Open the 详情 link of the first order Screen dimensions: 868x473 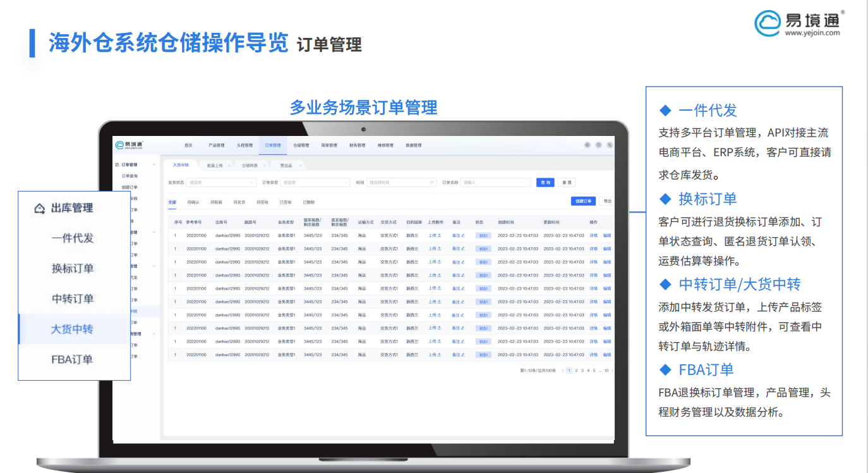click(593, 235)
